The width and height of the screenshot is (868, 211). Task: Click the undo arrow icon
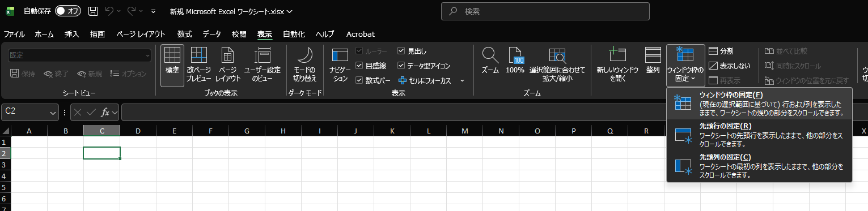(110, 11)
